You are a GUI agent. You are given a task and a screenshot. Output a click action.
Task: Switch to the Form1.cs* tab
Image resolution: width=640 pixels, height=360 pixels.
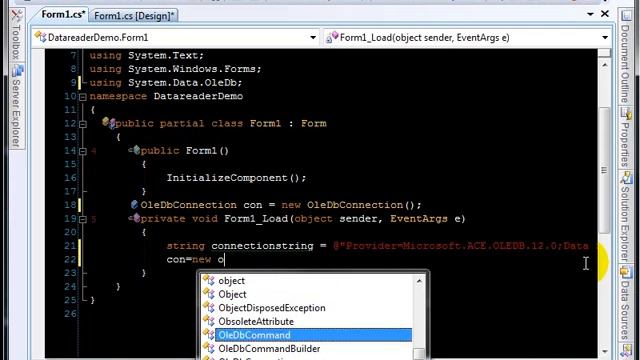[62, 15]
